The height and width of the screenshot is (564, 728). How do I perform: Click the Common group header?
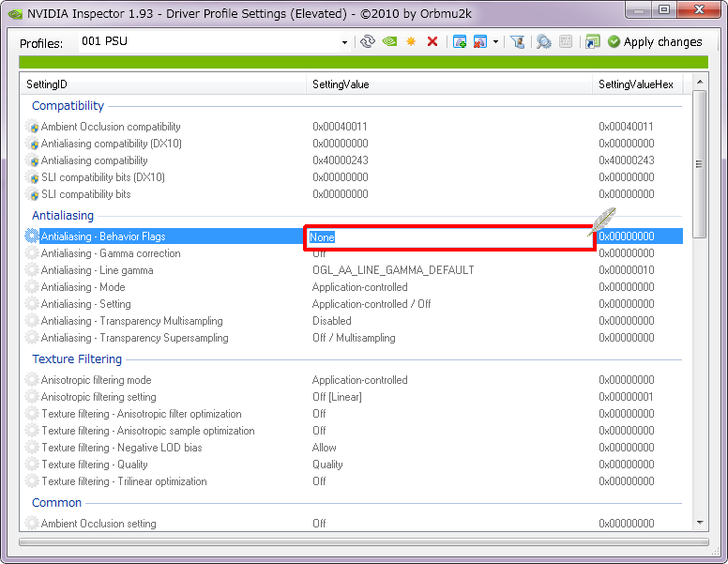coord(56,503)
